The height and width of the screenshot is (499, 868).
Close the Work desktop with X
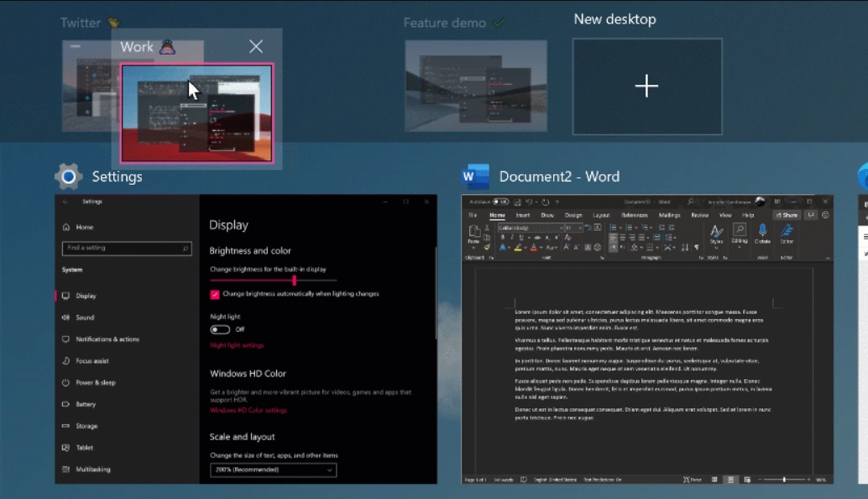pyautogui.click(x=256, y=46)
